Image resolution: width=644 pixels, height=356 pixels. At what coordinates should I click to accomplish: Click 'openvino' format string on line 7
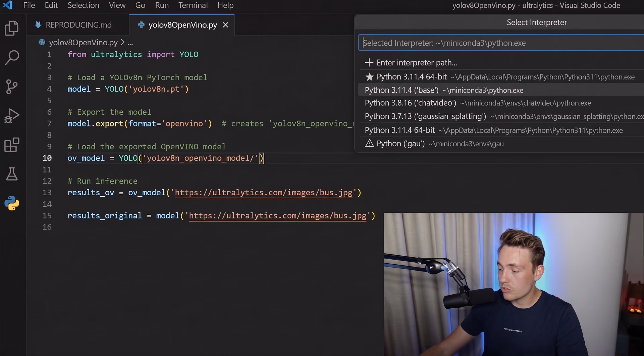coord(184,123)
